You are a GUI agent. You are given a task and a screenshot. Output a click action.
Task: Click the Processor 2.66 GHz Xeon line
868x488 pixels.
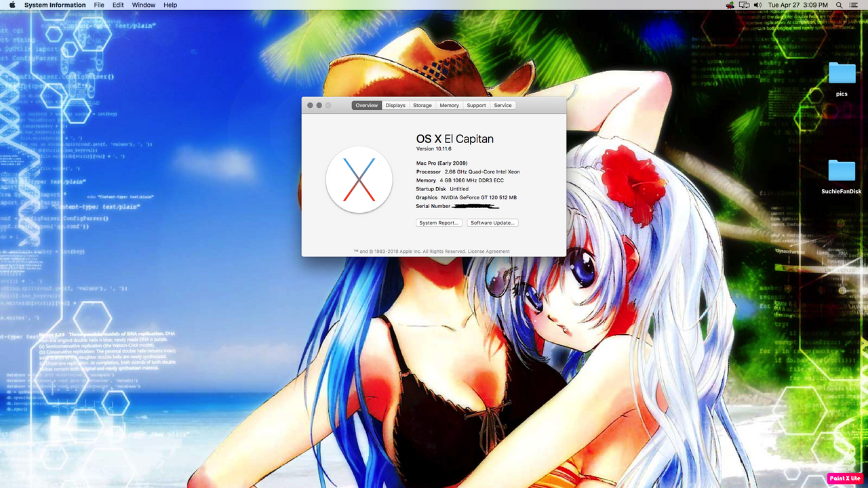pyautogui.click(x=468, y=172)
